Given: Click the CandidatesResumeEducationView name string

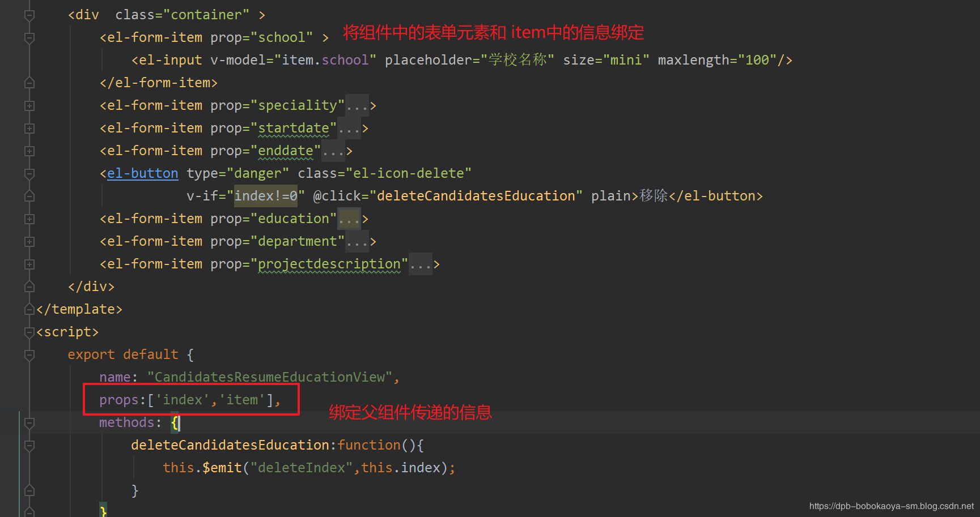Looking at the screenshot, I should click(270, 377).
